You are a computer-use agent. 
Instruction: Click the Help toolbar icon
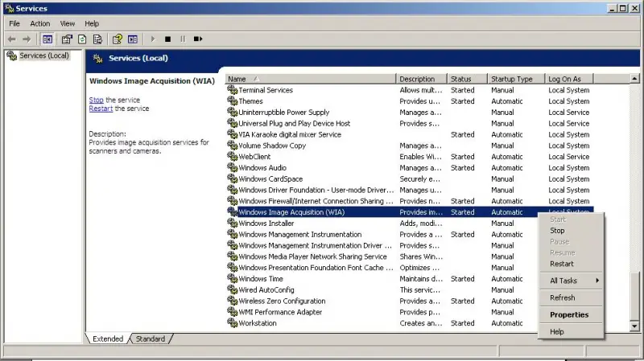click(x=118, y=39)
